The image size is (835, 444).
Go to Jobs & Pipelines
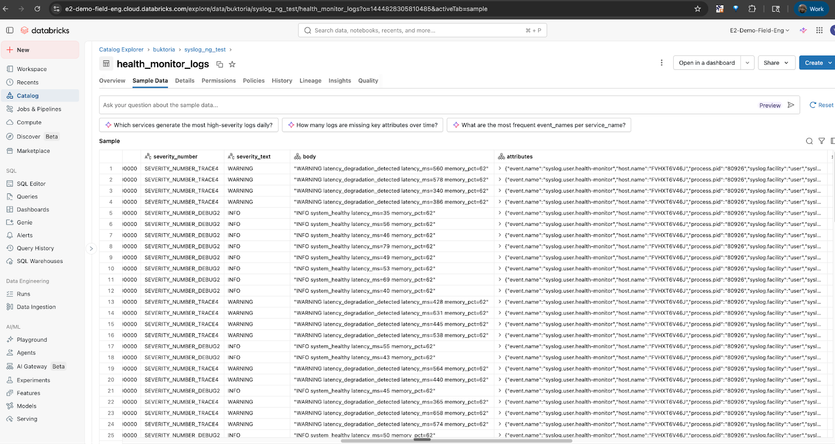click(38, 108)
